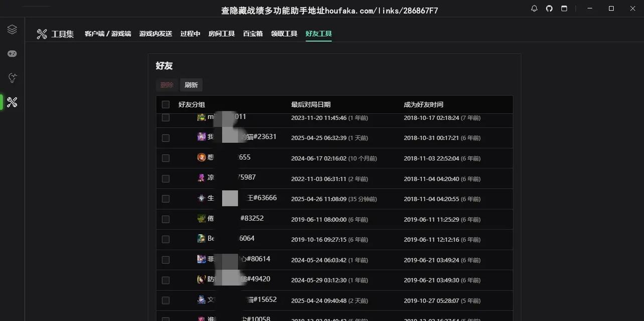
Task: Check the box for friend #23631
Action: point(166,137)
